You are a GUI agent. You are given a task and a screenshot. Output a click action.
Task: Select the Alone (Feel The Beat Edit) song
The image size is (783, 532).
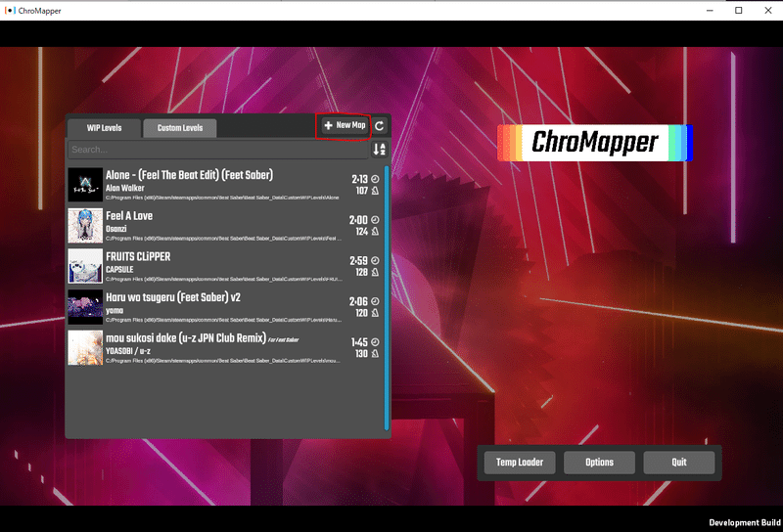pos(225,185)
